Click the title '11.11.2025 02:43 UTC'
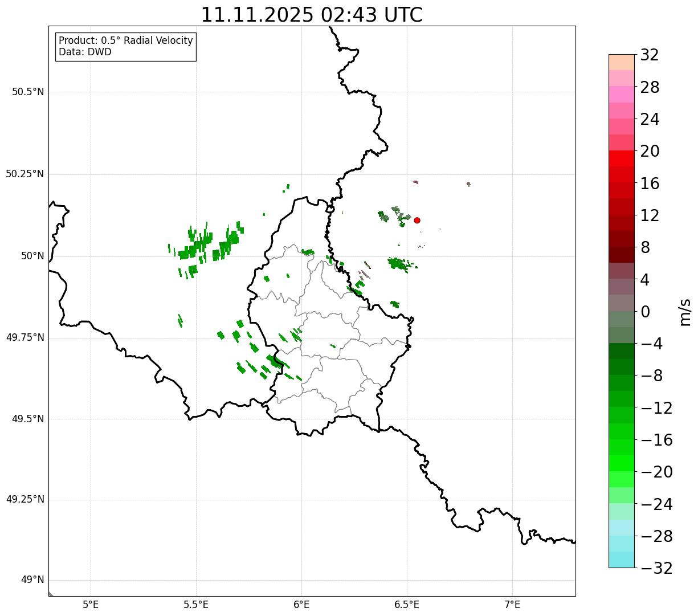 point(312,15)
